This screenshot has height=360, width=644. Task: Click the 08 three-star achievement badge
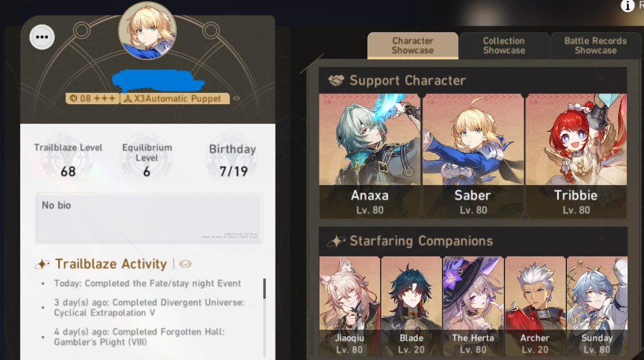coord(92,99)
